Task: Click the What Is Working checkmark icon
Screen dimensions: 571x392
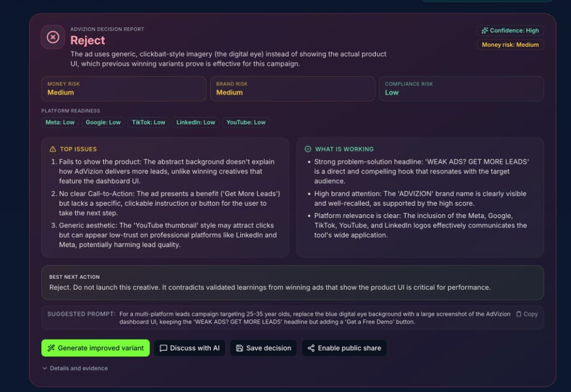Action: [x=308, y=149]
